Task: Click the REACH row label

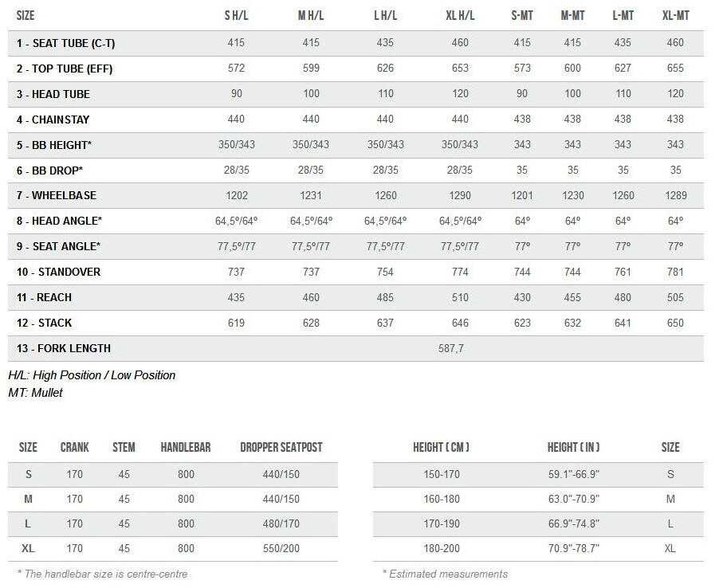Action: tap(44, 297)
